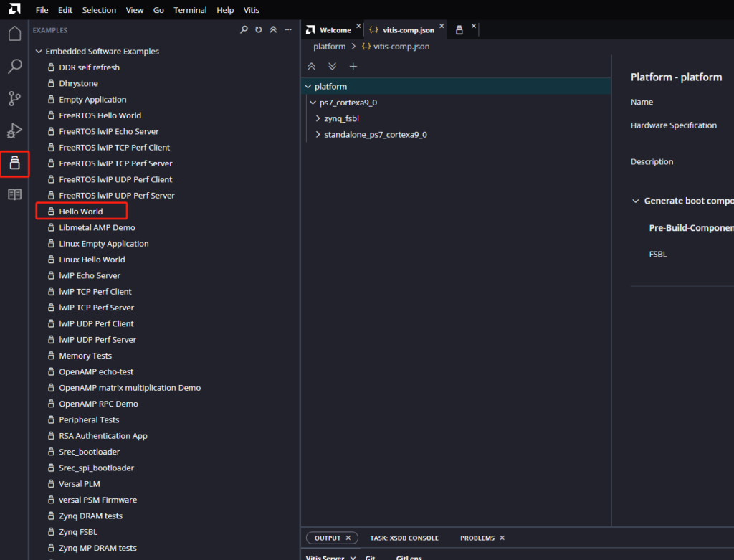The image size is (734, 560).
Task: Select the Srec_bootloader example
Action: [x=90, y=452]
